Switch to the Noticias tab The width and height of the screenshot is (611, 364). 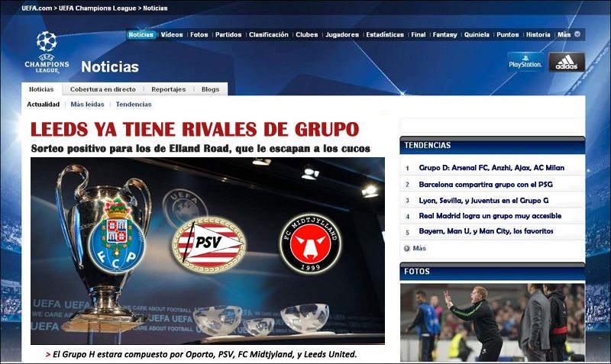pos(41,89)
